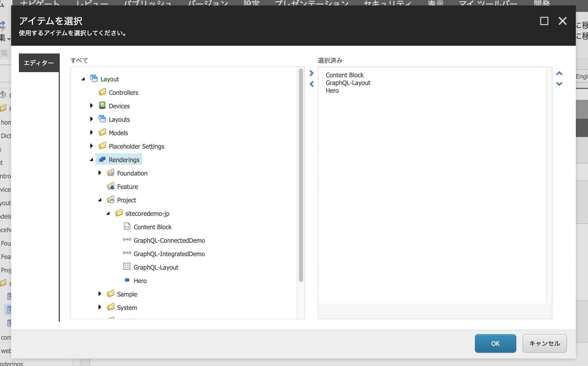Screen dimensions: 588x366
Task: Expand the Models node
Action: click(x=91, y=132)
